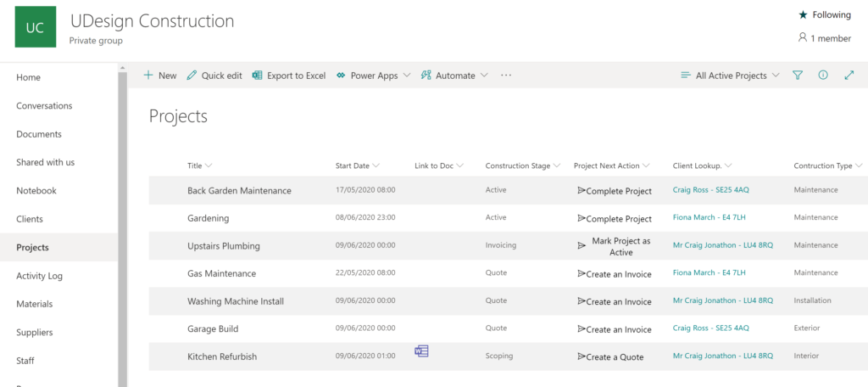This screenshot has height=387, width=868.
Task: Click the view list lines icon
Action: coord(685,76)
